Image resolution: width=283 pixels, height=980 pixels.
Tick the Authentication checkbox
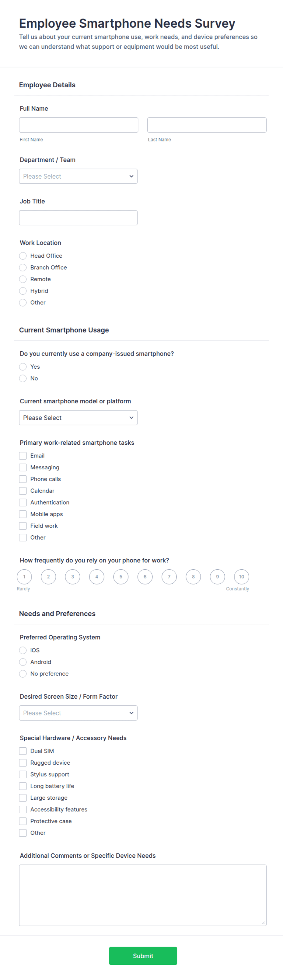[23, 502]
